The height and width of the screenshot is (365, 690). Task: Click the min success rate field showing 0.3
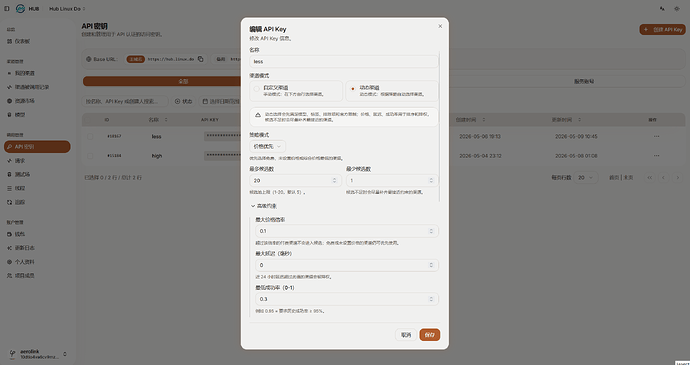point(347,299)
